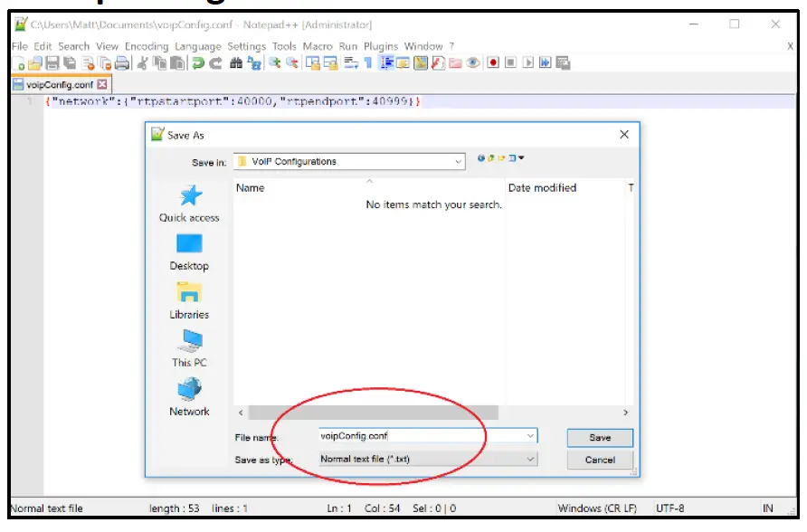Open the Language menu
This screenshot has height=532, width=807.
pos(198,46)
